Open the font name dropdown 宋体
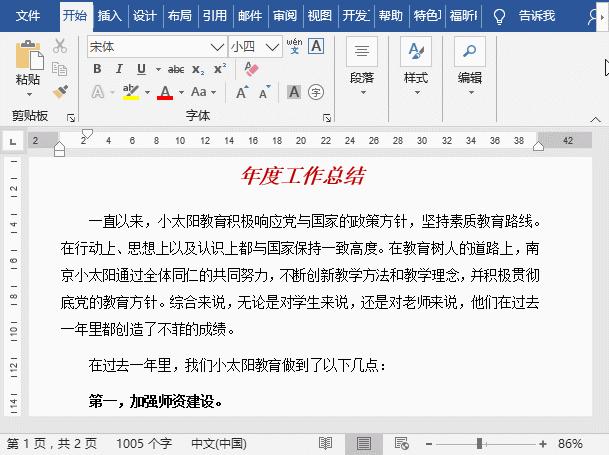The image size is (609, 455). click(217, 47)
